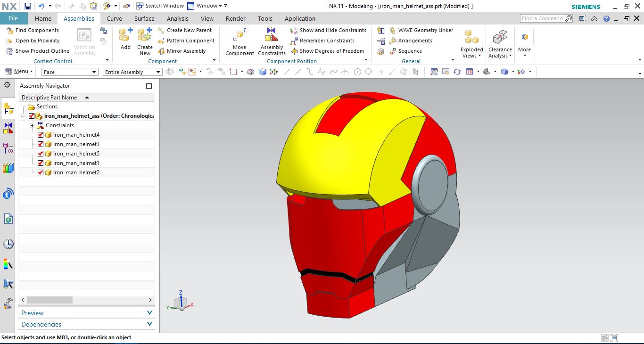Toggle the iron_man_helmet1 checkbox
The height and width of the screenshot is (344, 644).
point(41,163)
